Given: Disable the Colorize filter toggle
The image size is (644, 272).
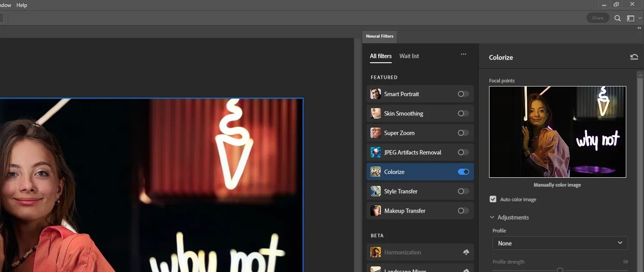Looking at the screenshot, I should (463, 172).
